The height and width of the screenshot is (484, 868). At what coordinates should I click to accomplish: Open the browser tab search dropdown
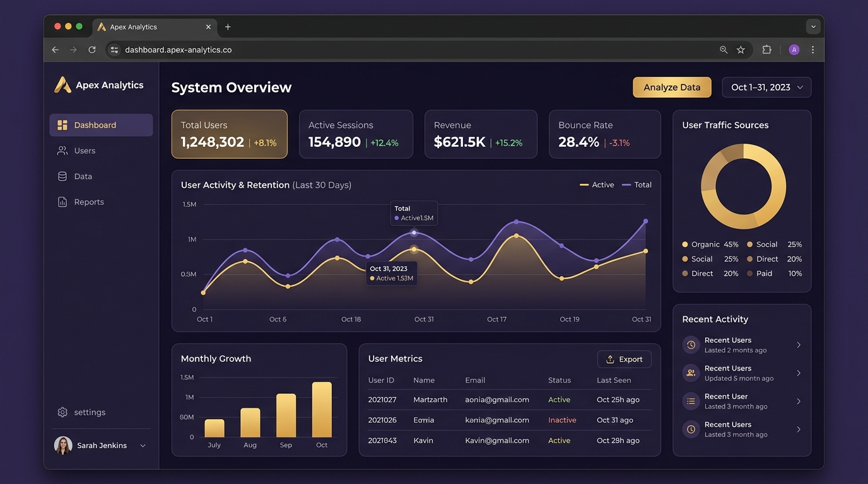pos(813,27)
